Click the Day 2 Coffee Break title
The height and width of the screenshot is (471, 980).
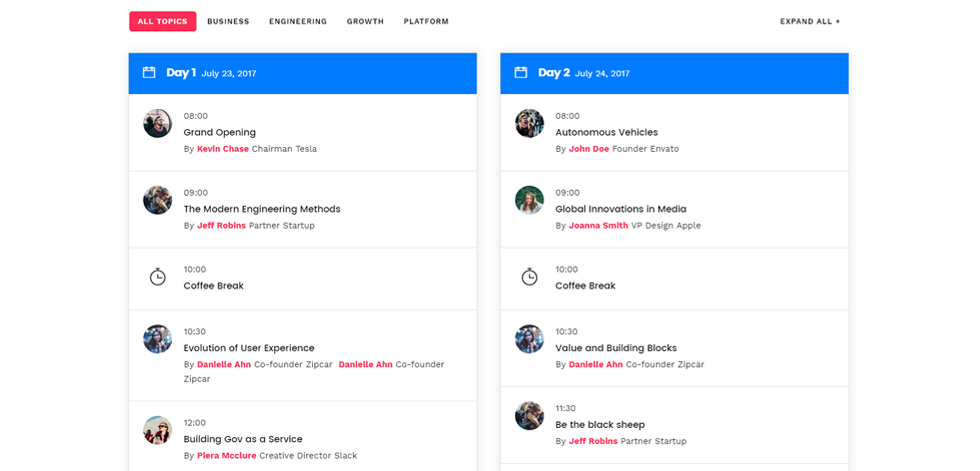585,286
